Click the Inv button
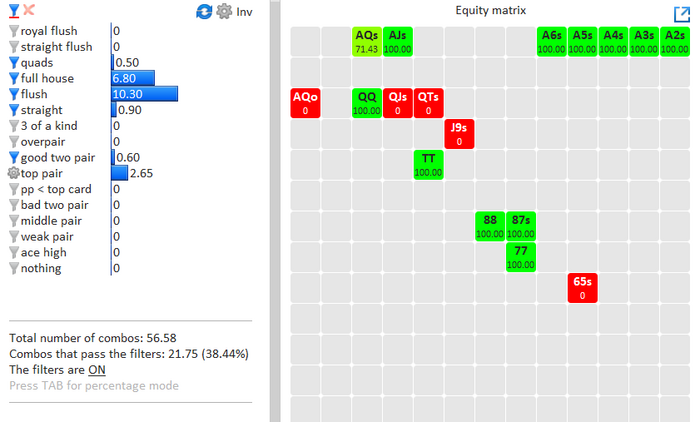Viewport: 700px width, 422px height. (244, 12)
